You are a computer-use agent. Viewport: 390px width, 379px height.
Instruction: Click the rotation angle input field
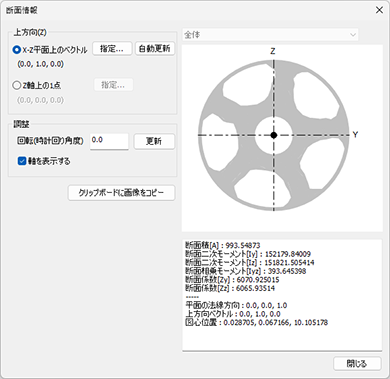pyautogui.click(x=109, y=141)
